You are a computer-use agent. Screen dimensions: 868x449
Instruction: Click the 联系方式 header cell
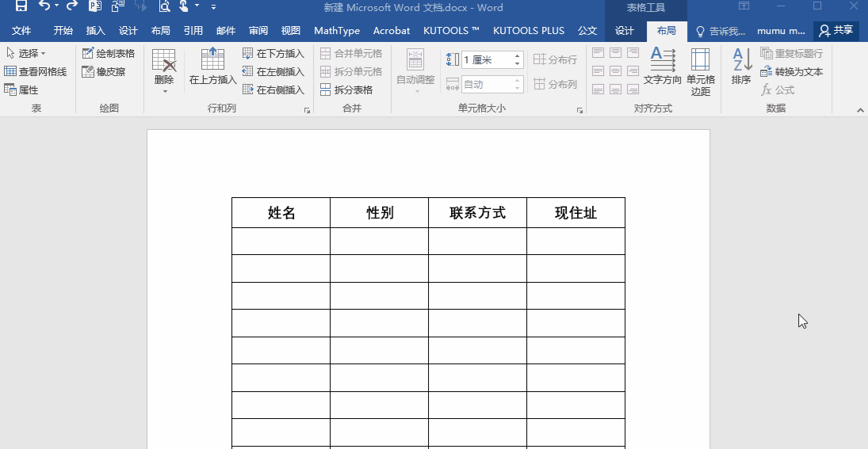478,212
